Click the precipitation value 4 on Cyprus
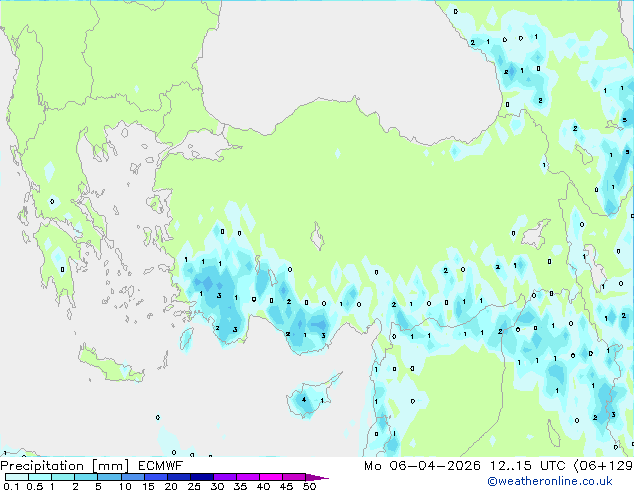 point(304,400)
